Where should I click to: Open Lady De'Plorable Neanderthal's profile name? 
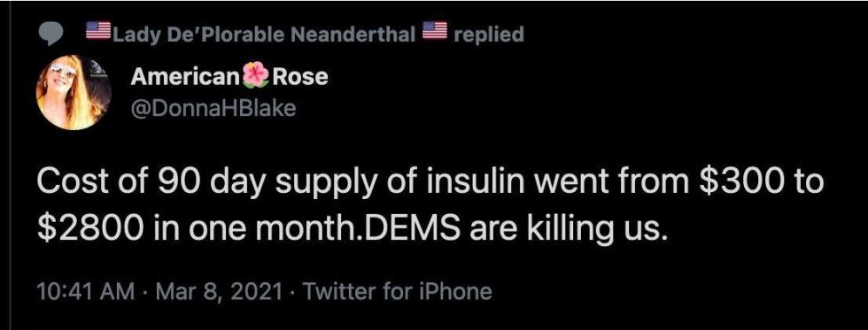(264, 35)
